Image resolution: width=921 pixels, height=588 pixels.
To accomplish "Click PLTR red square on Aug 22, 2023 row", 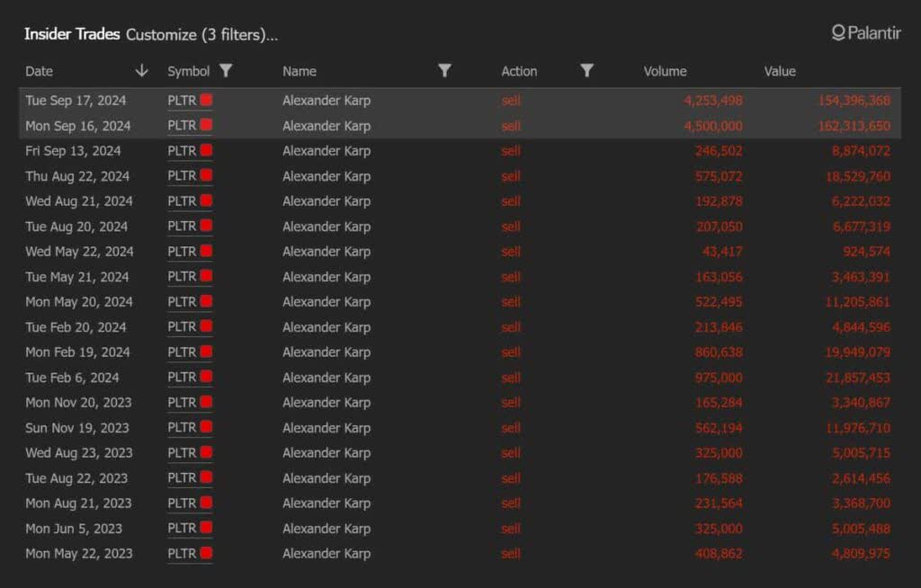I will 206,477.
